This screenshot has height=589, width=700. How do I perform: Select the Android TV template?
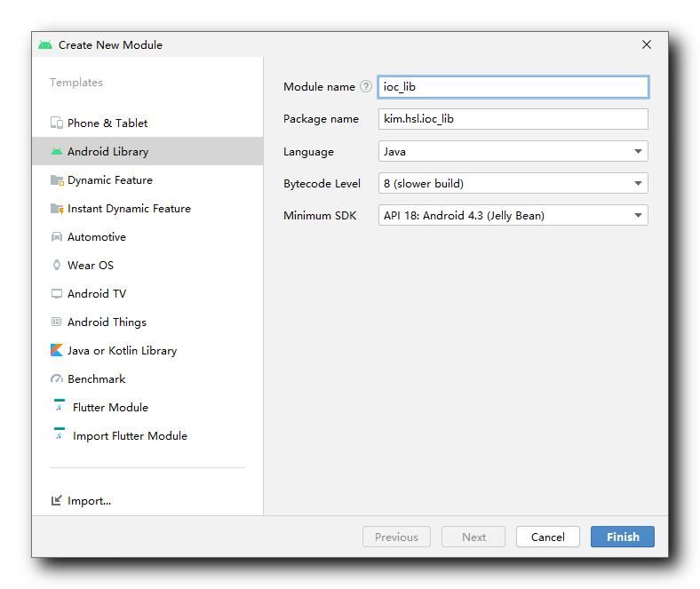(147, 294)
